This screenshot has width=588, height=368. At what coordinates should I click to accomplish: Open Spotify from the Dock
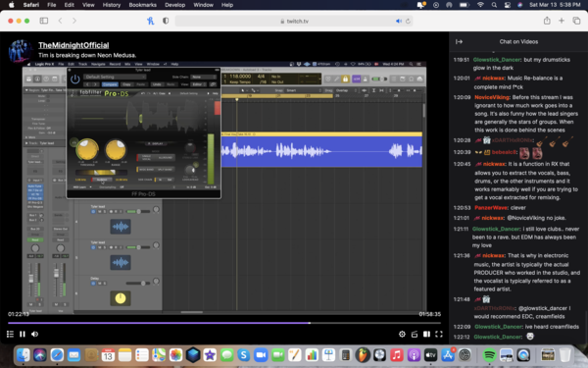click(x=489, y=355)
